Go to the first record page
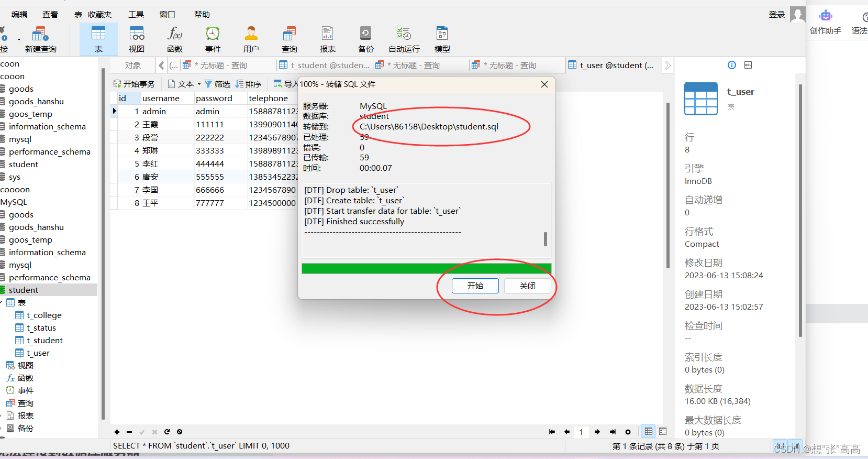Screen dimensions: 868x459 pos(552,432)
